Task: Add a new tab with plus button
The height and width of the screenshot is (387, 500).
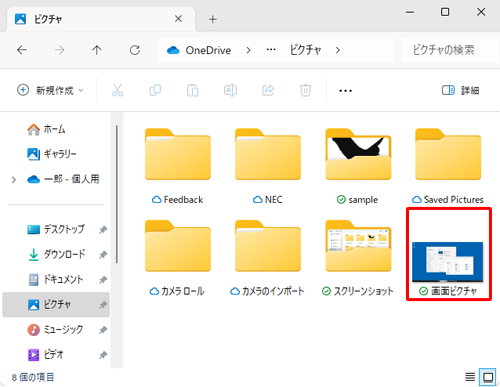Action: pos(213,19)
